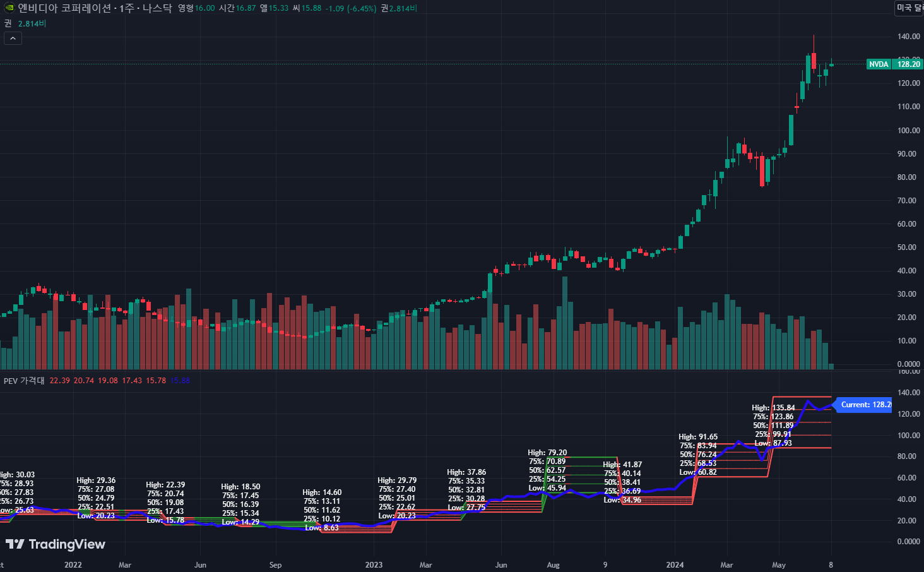This screenshot has width=924, height=572.
Task: Click the 20.74 value in PEV legend
Action: pyautogui.click(x=83, y=381)
